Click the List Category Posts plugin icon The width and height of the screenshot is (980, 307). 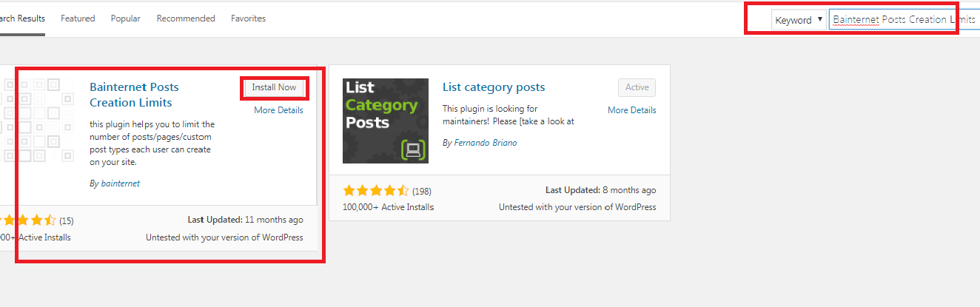[386, 121]
